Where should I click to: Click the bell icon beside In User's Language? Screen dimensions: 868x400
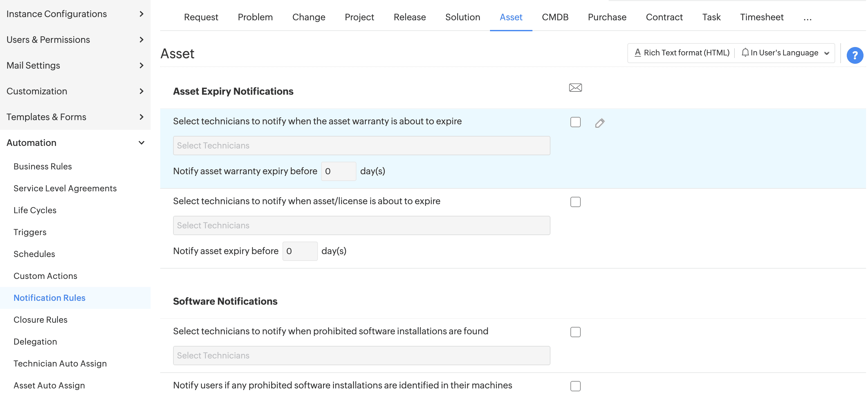tap(745, 52)
